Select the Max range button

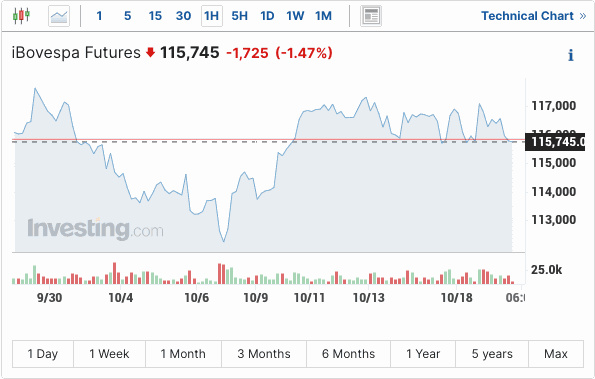tap(556, 354)
